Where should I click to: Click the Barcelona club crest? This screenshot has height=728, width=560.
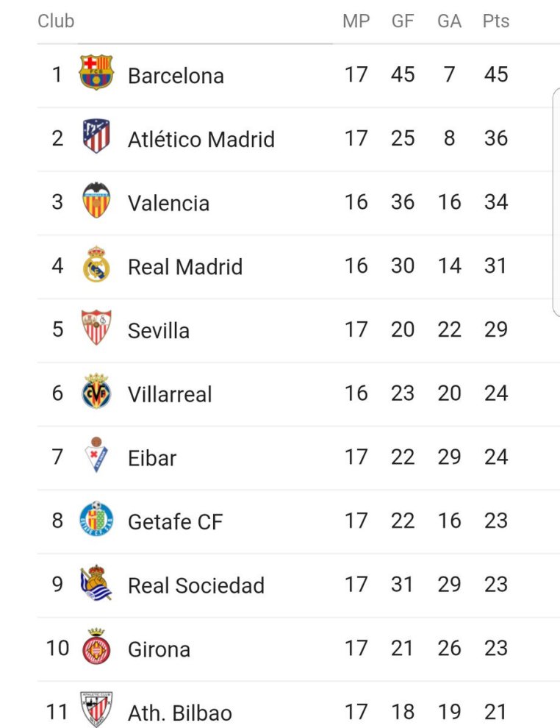coord(96,74)
